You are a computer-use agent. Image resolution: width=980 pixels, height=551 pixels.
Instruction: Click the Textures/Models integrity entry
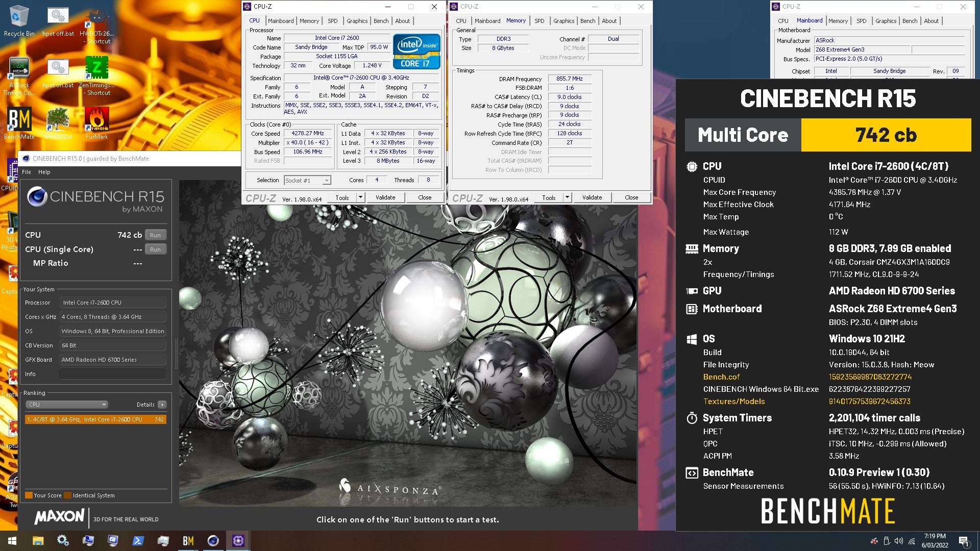point(734,402)
